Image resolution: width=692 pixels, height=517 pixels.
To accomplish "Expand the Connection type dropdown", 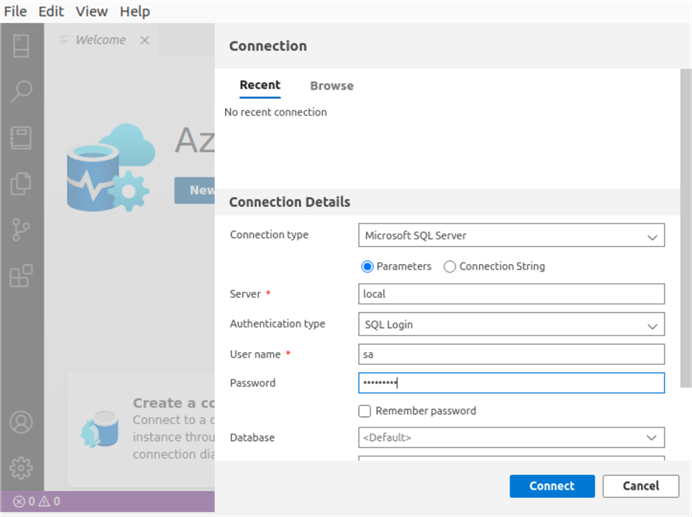I will [x=511, y=236].
